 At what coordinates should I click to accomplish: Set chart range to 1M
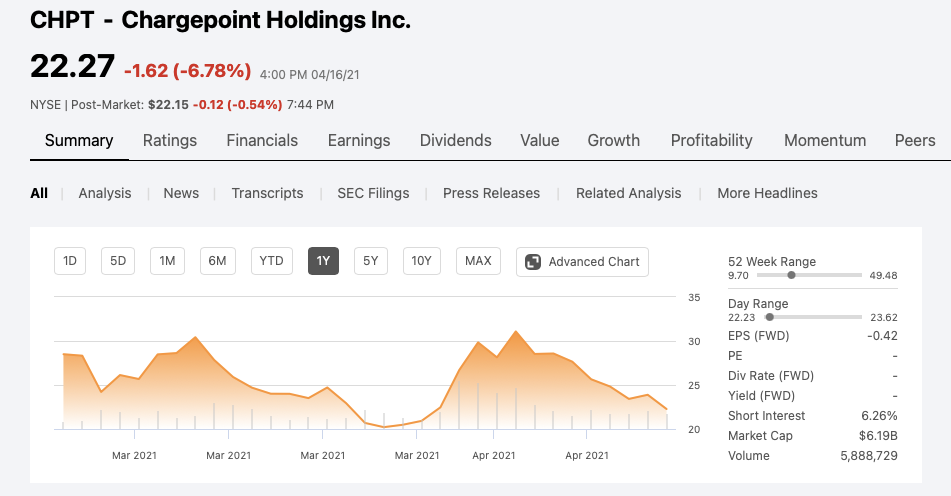tap(167, 261)
